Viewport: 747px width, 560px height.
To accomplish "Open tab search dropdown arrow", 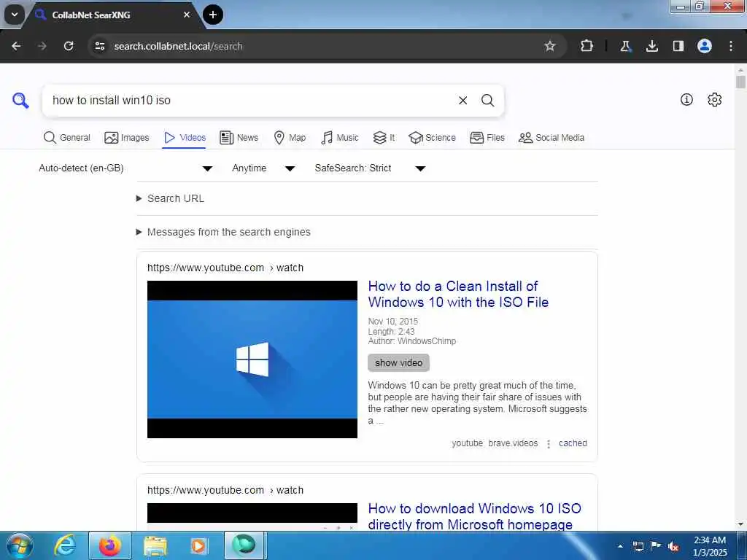I will (15, 15).
